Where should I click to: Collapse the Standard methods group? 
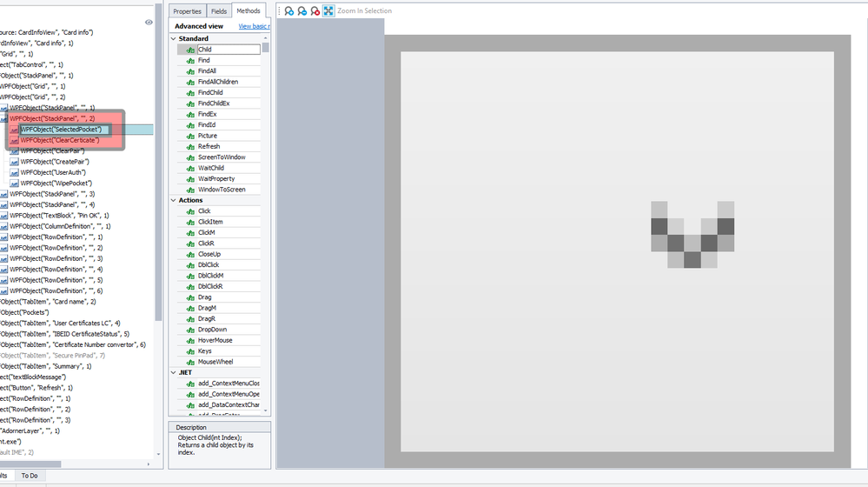point(173,38)
